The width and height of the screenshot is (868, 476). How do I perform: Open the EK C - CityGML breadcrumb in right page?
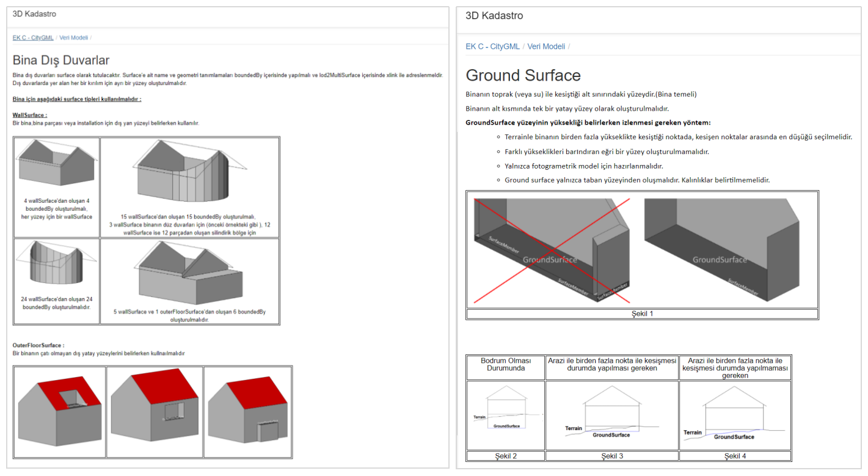point(492,46)
